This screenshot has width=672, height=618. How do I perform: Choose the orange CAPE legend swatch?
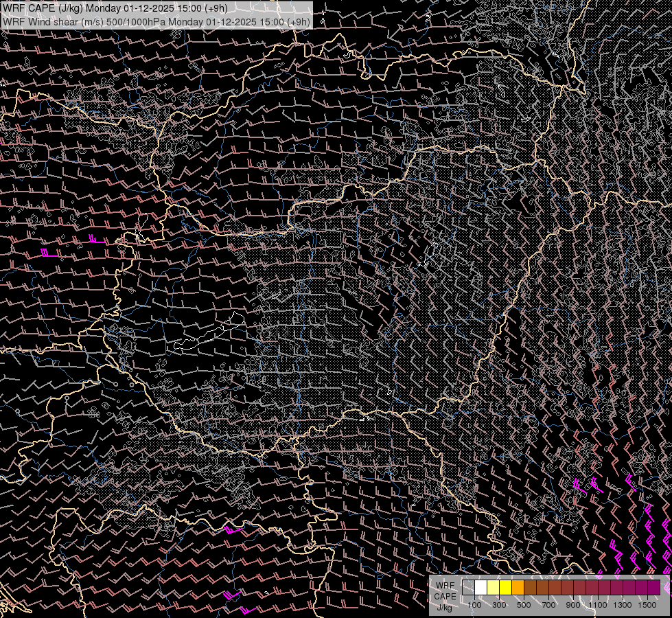518,587
